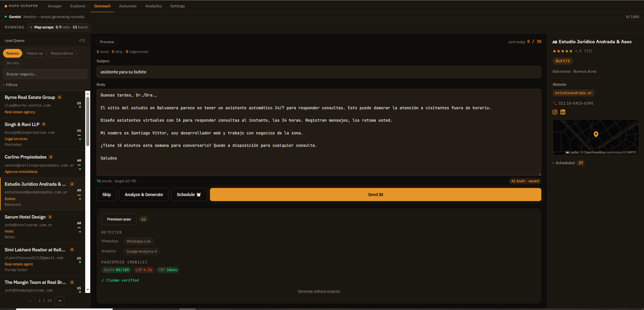Click the Schedule button with alarm clock

[x=189, y=194]
